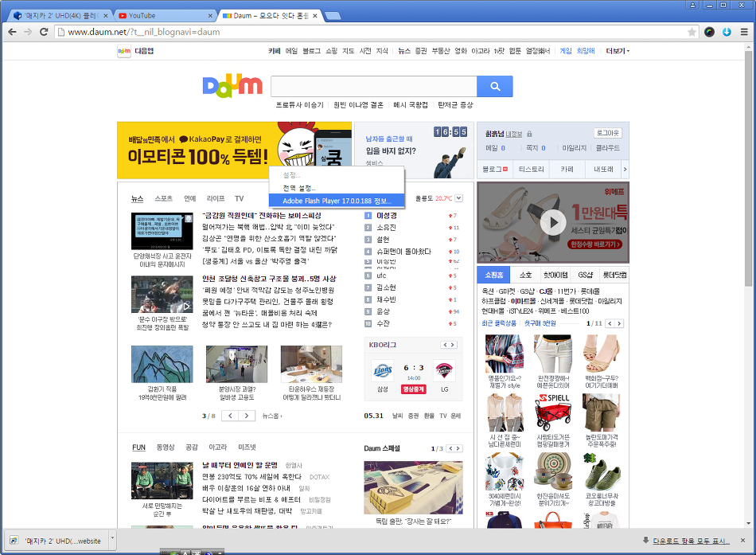Select the GS샵 shopping tab

click(586, 275)
